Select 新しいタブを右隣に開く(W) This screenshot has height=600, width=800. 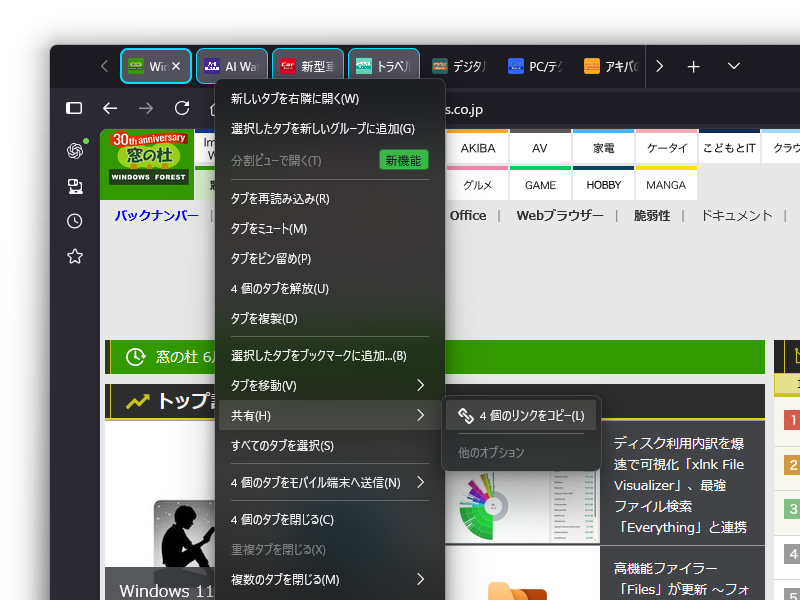[330, 98]
